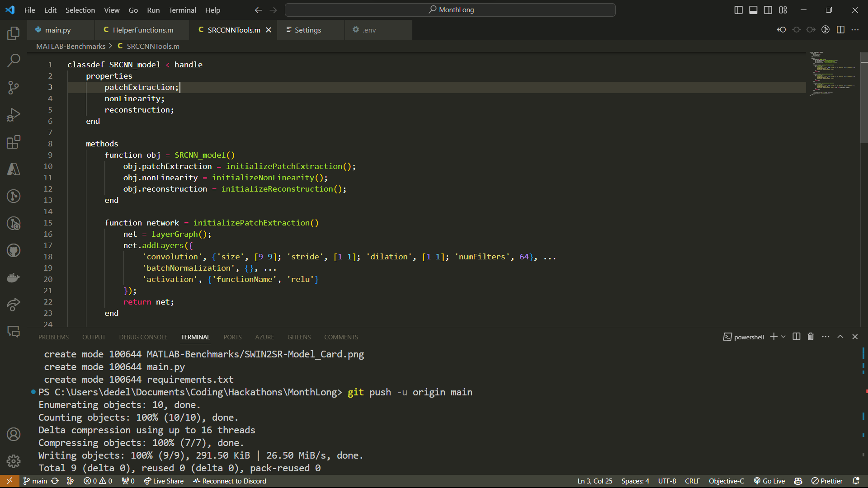Open the Objective-C language mode selector
Image resolution: width=868 pixels, height=488 pixels.
pyautogui.click(x=726, y=481)
